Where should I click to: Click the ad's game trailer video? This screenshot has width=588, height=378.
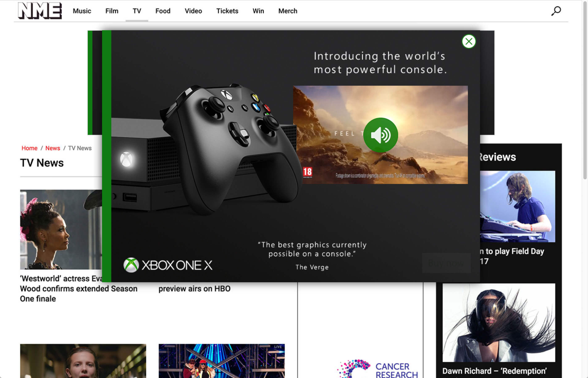(380, 135)
